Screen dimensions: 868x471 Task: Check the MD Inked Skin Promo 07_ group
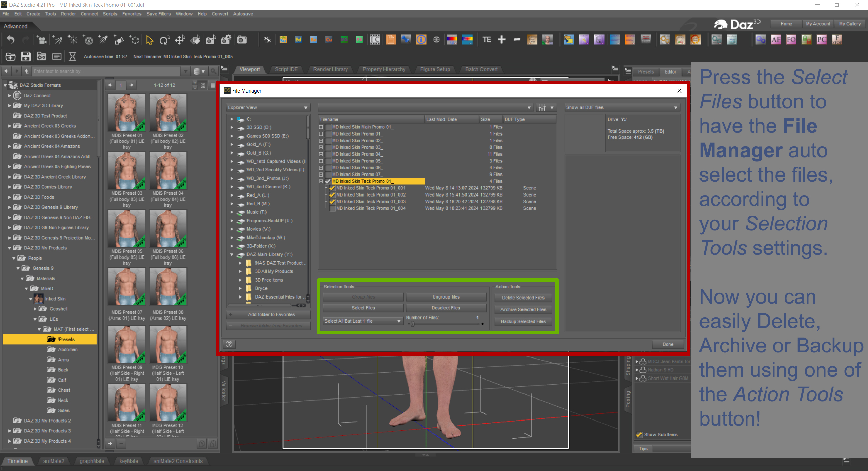[328, 175]
